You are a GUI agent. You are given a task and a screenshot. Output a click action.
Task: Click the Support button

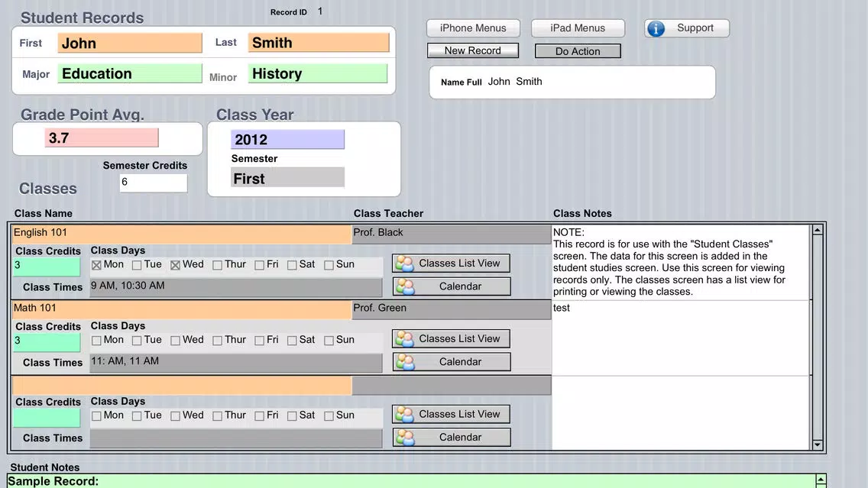point(686,28)
